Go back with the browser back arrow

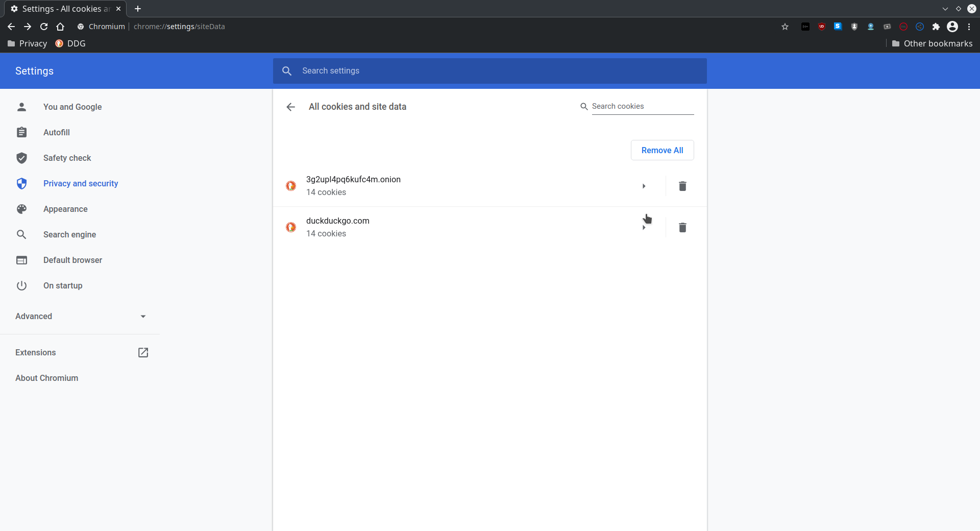(x=11, y=27)
